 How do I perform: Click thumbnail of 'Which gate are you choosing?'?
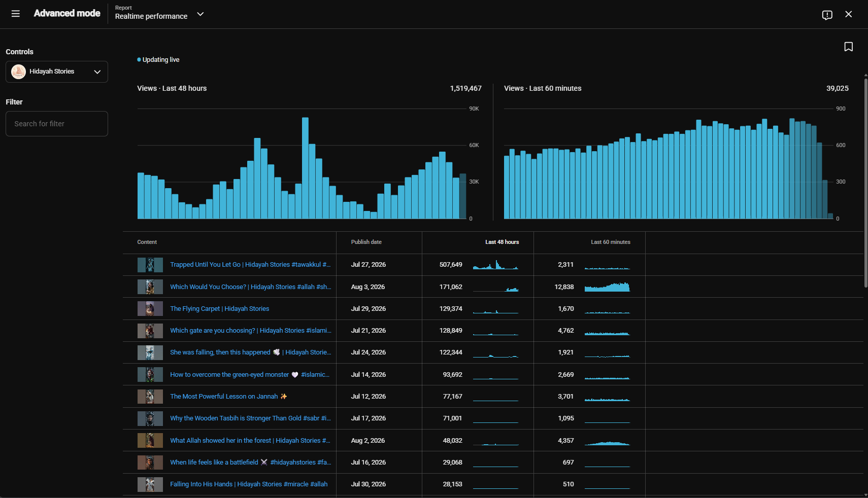(x=150, y=331)
